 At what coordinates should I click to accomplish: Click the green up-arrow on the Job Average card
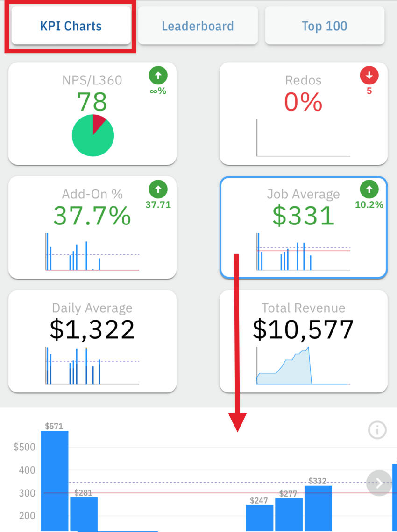click(369, 189)
